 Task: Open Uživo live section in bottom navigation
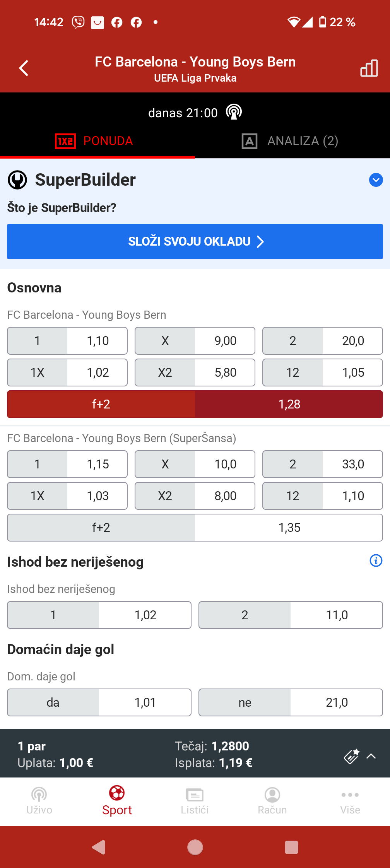(x=39, y=800)
